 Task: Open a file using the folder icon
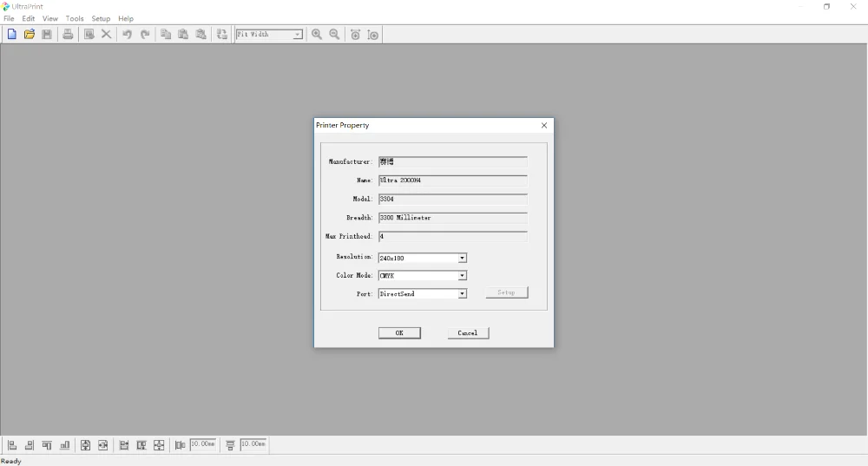click(x=30, y=35)
